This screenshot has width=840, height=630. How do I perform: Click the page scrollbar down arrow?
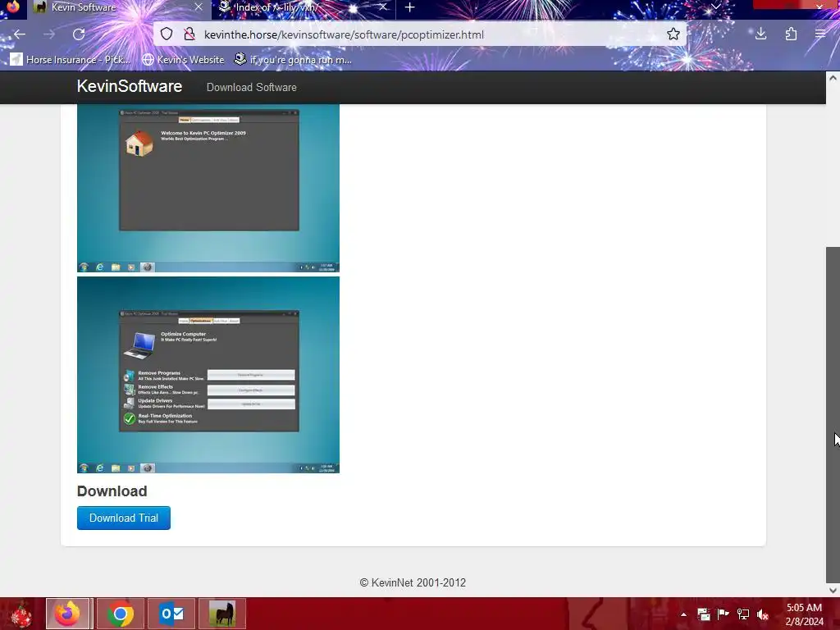click(833, 591)
